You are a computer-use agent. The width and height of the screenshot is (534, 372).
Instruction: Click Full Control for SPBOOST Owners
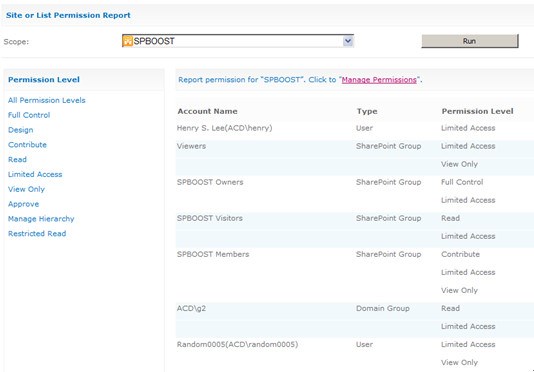coord(462,182)
